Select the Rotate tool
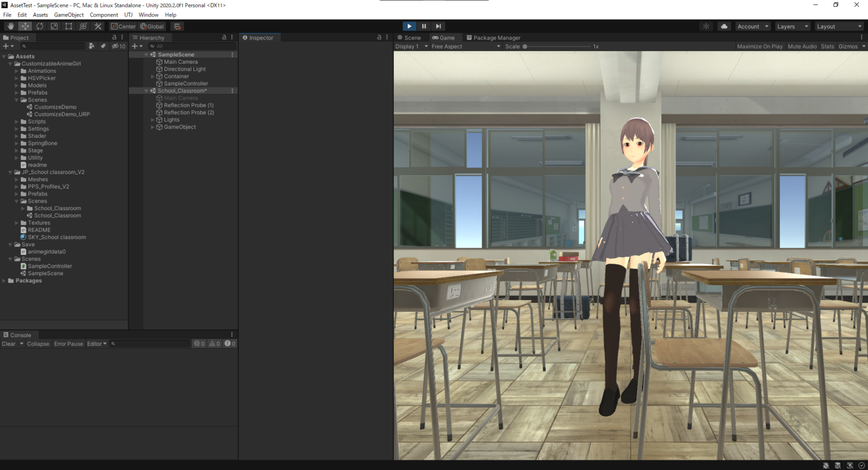Screen dimensions: 868x470 (40, 26)
